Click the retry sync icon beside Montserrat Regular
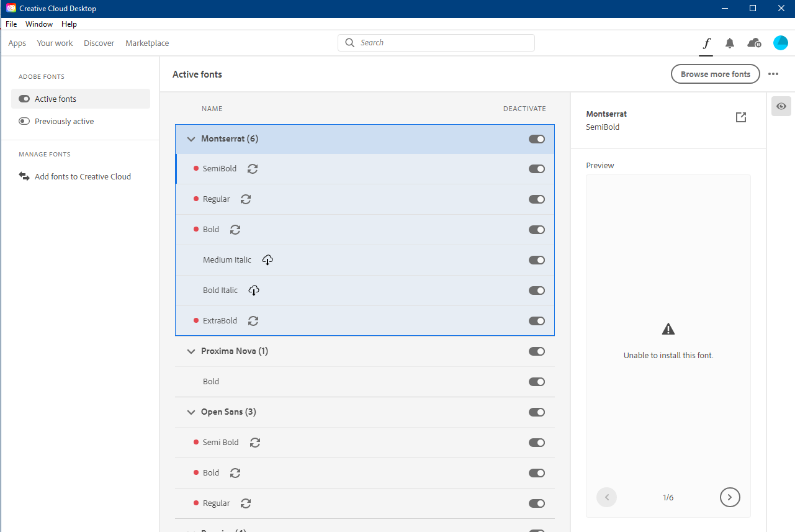The width and height of the screenshot is (795, 532). tap(246, 199)
